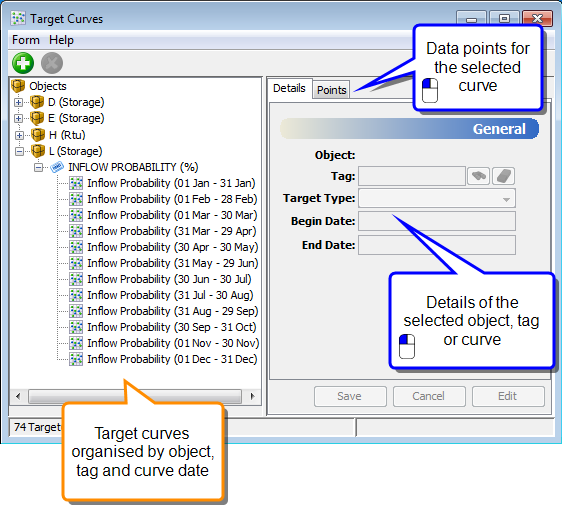562x518 pixels.
Task: Click the eraser icon beside Tag field
Action: (x=504, y=176)
